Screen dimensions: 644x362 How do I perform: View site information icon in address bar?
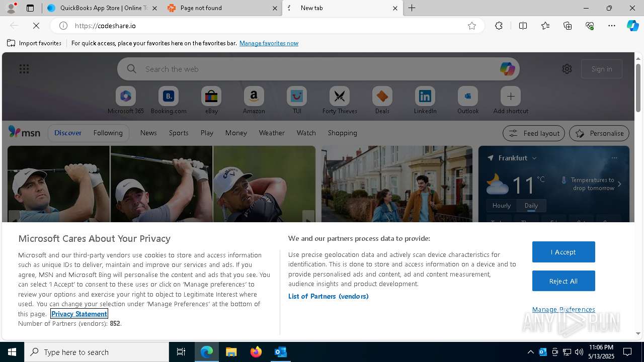[x=63, y=26]
